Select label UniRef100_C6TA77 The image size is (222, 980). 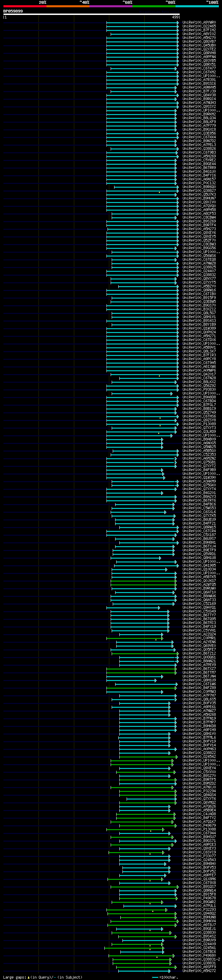tap(199, 68)
